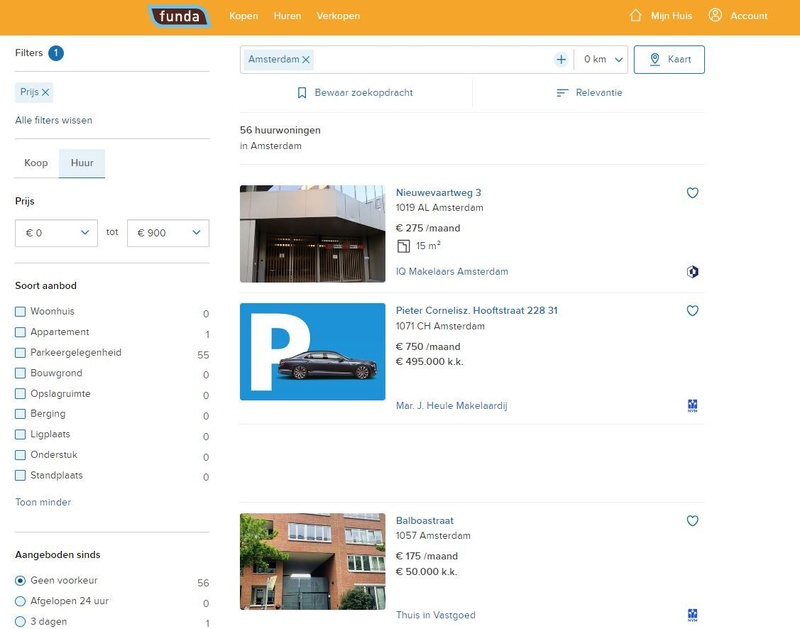Switch to the Koop tab

point(36,163)
